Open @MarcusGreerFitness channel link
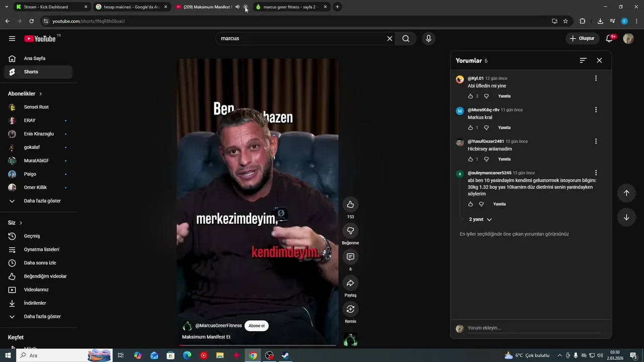The width and height of the screenshot is (644, 362). pyautogui.click(x=218, y=326)
